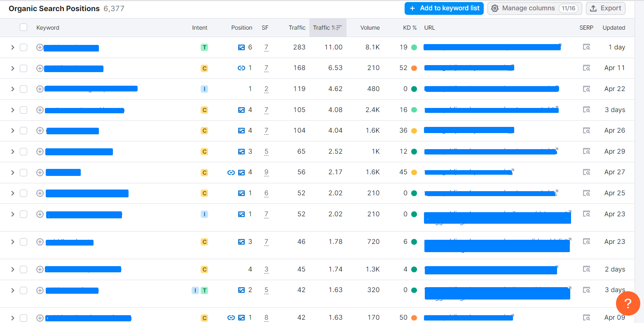
Task: Click the Traffic % sort icon
Action: pos(339,28)
